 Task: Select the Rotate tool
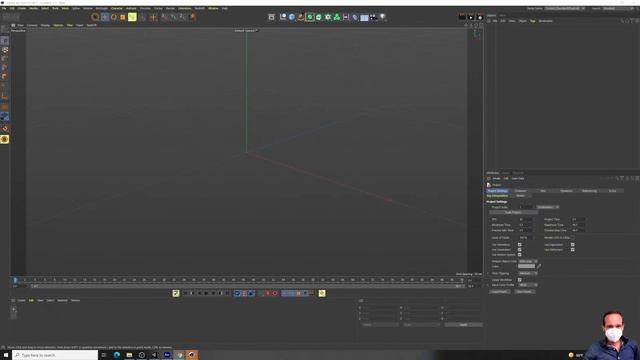click(114, 17)
